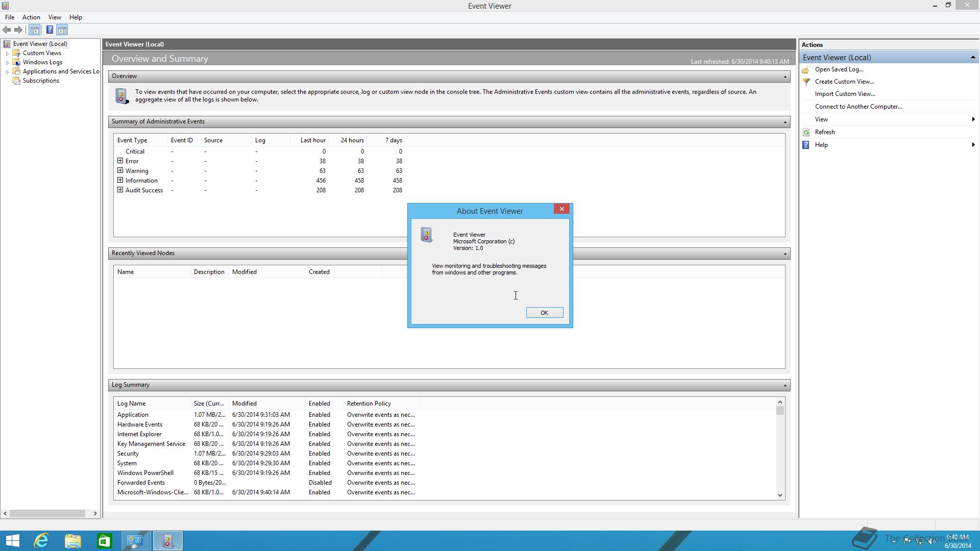Expand the Error event type row
Viewport: 980px width, 551px height.
(x=120, y=161)
